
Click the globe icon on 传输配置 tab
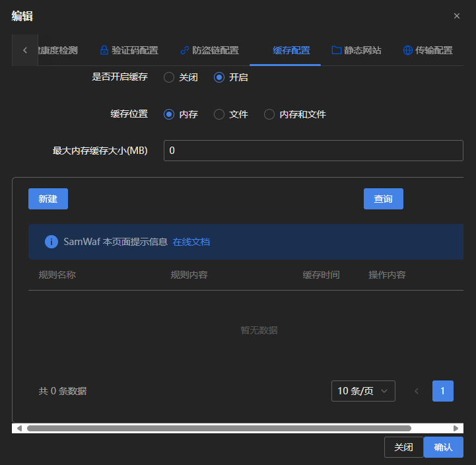(x=408, y=50)
